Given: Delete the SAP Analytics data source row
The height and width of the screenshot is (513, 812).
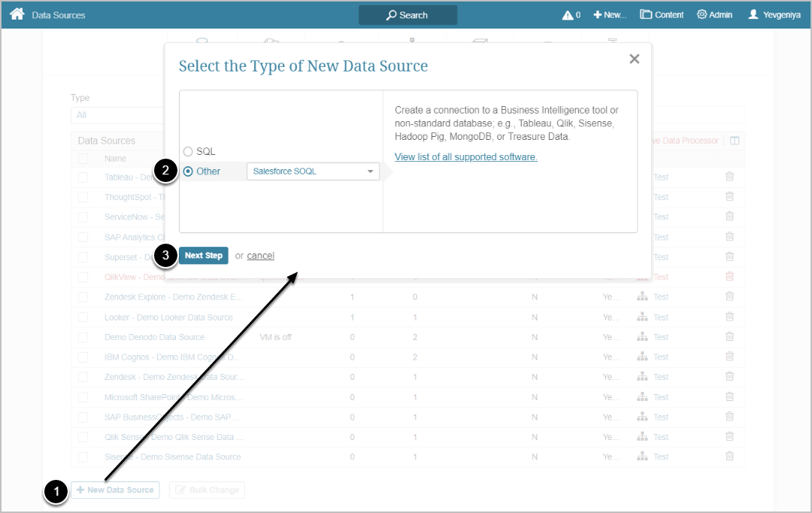Looking at the screenshot, I should point(729,237).
